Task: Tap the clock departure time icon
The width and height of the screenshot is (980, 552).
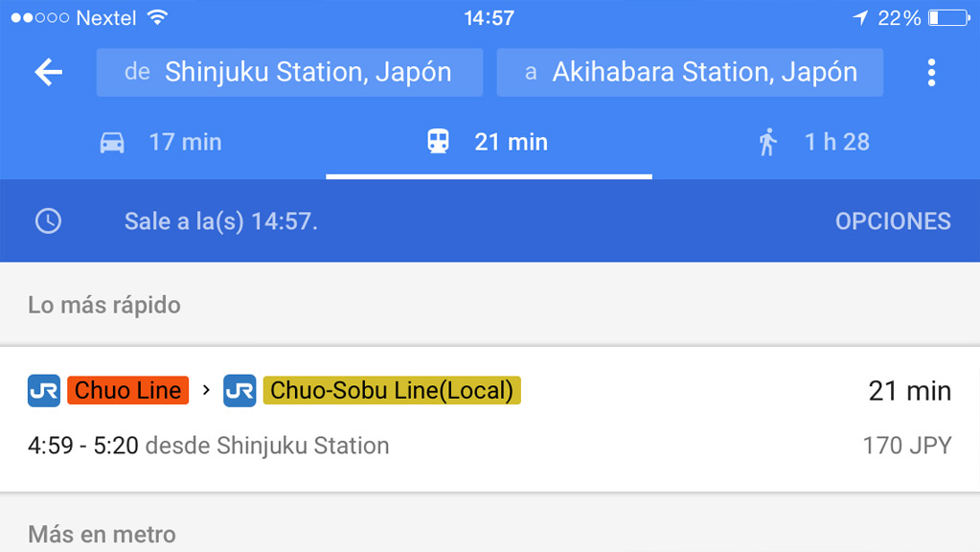Action: click(48, 220)
